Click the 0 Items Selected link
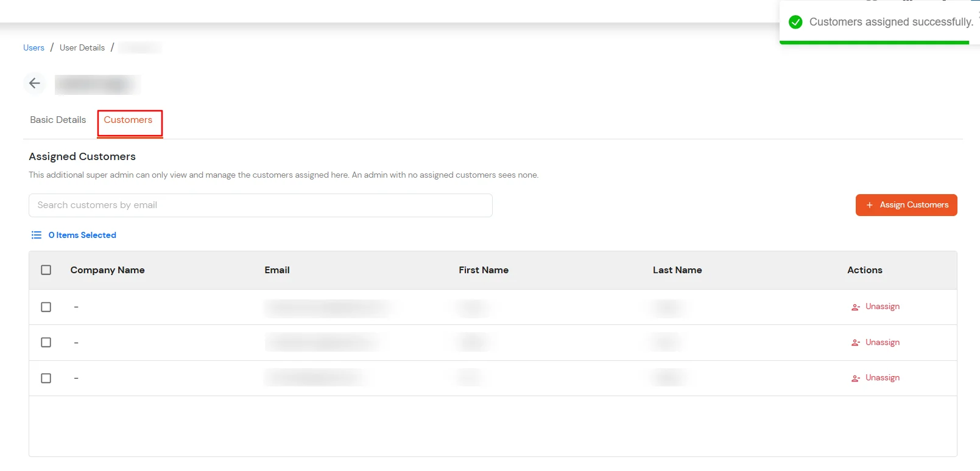 82,235
